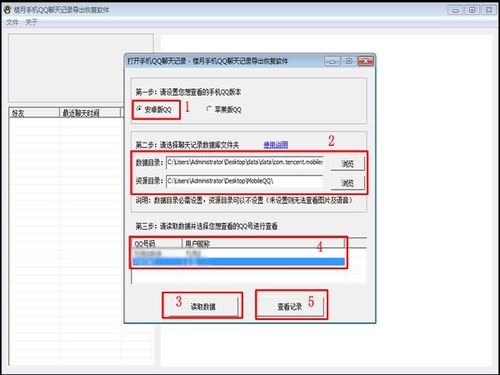Click the 资源目录 path input field
Viewport: 500px width, 375px height.
245,181
